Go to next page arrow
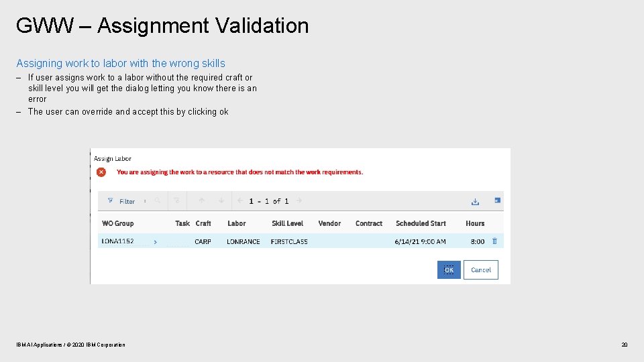Image resolution: width=644 pixels, height=362 pixels. (299, 200)
